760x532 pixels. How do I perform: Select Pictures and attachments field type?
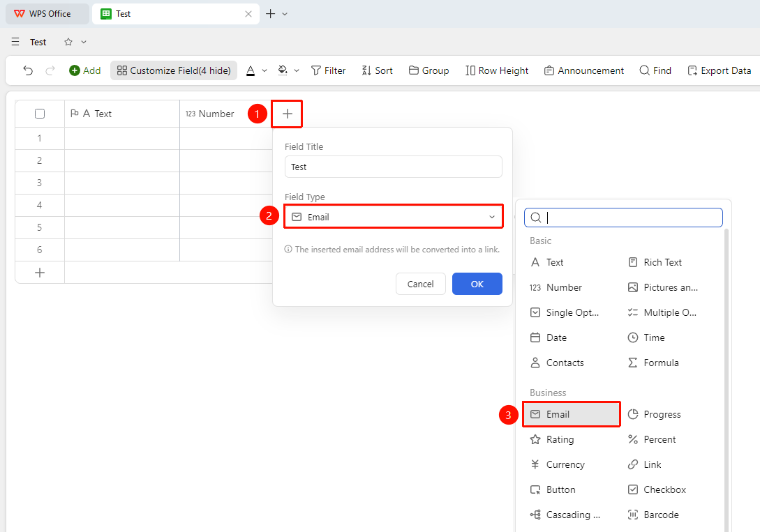coord(663,287)
